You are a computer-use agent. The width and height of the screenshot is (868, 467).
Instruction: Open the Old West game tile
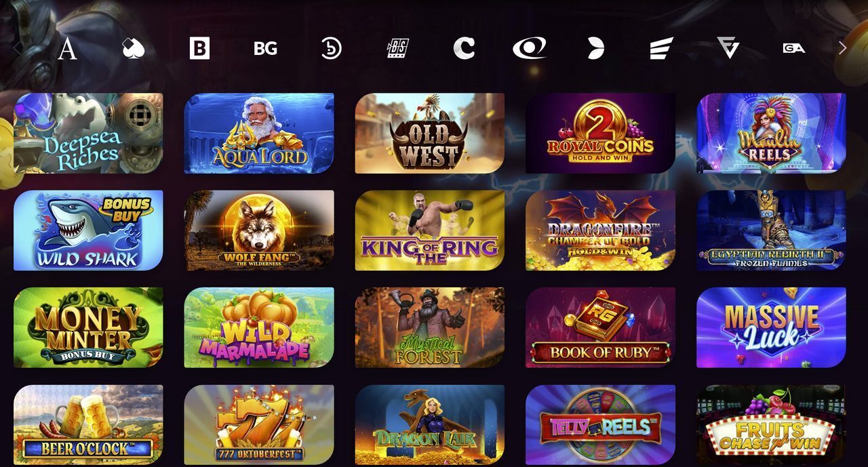point(430,134)
